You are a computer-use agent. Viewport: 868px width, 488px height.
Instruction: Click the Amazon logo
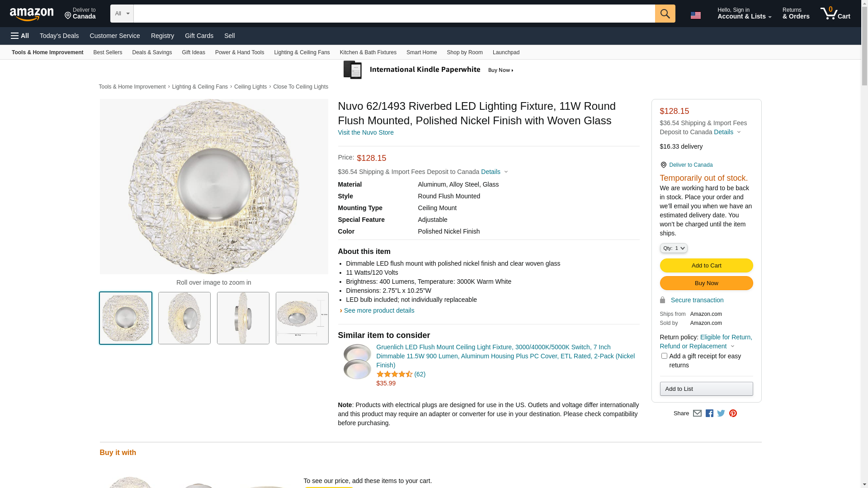click(32, 14)
